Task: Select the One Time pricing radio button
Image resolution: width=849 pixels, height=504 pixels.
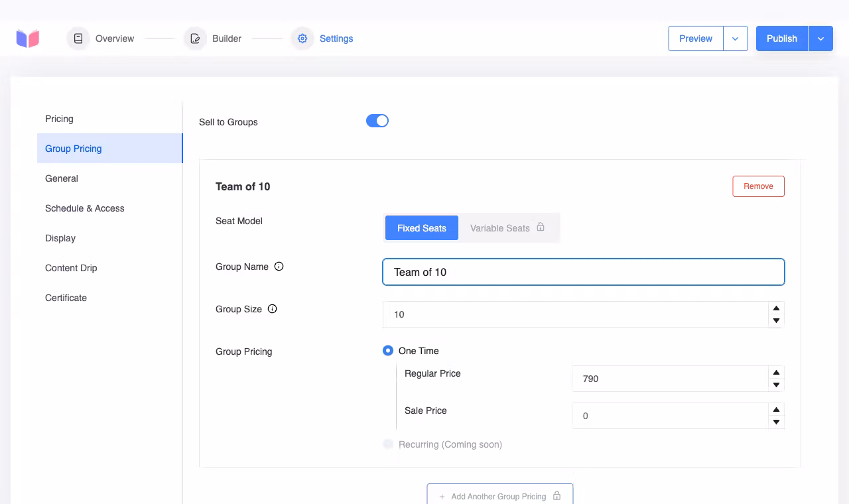Action: pos(388,351)
